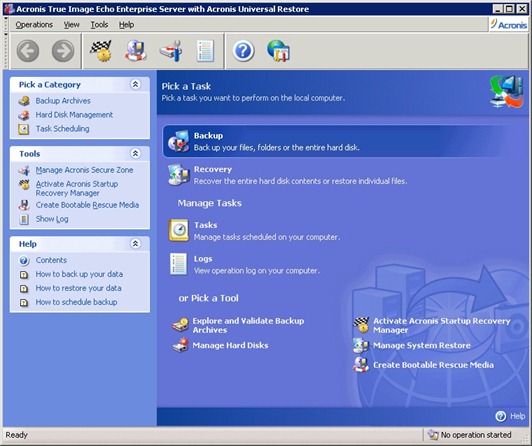Click the globe web toolbar icon
The width and height of the screenshot is (532, 446).
[x=278, y=51]
